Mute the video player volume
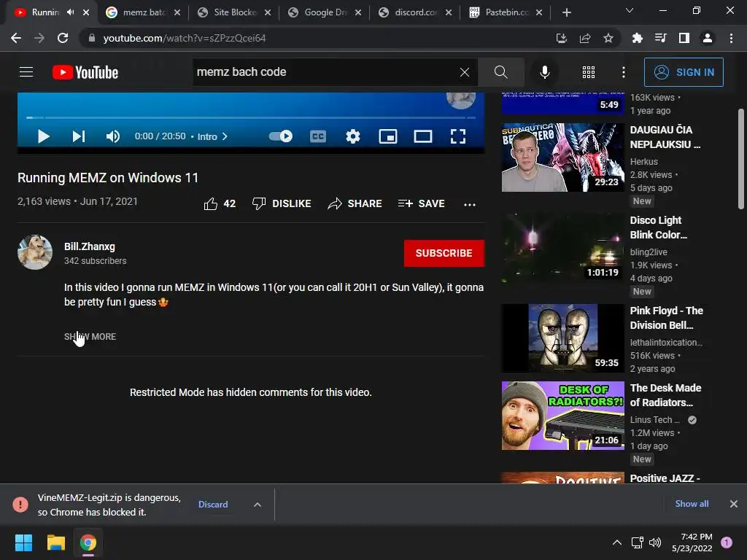 (x=112, y=136)
